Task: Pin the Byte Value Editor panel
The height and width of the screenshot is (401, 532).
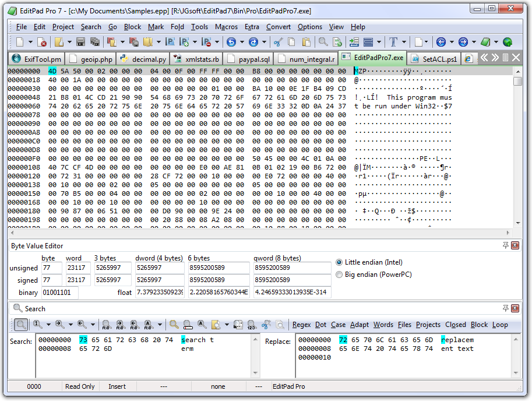Action: pos(506,245)
